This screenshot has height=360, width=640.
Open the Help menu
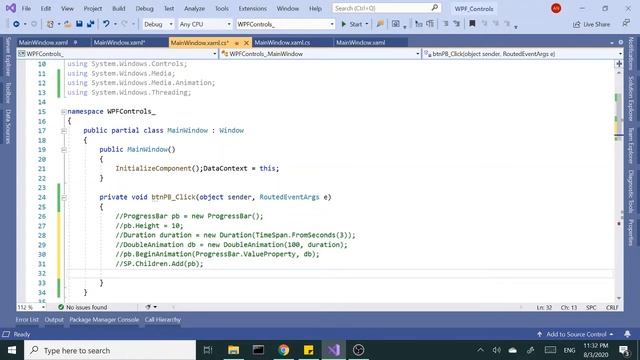315,8
